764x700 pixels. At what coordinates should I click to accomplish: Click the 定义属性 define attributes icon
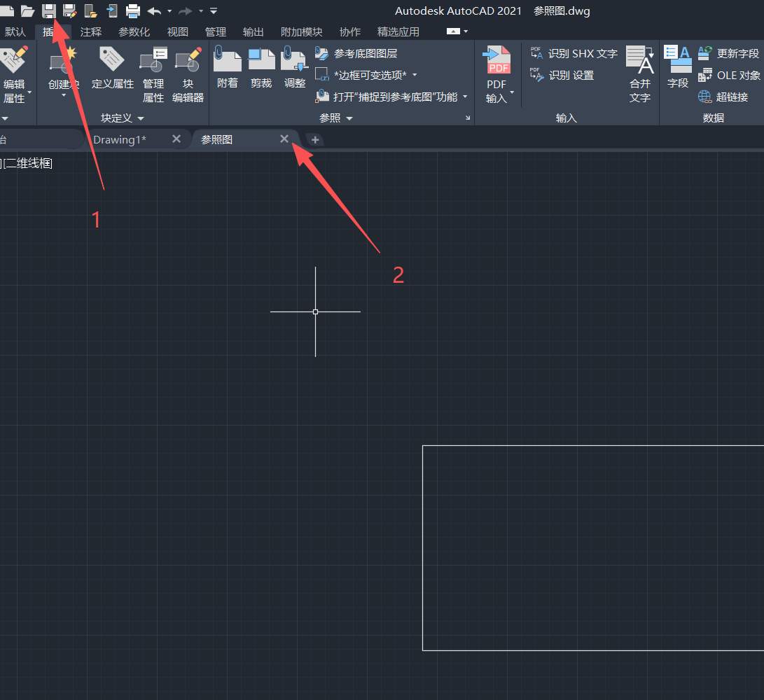pos(113,68)
